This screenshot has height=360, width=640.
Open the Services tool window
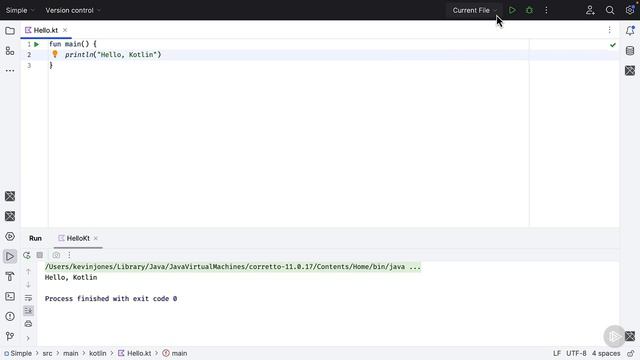pos(10,236)
